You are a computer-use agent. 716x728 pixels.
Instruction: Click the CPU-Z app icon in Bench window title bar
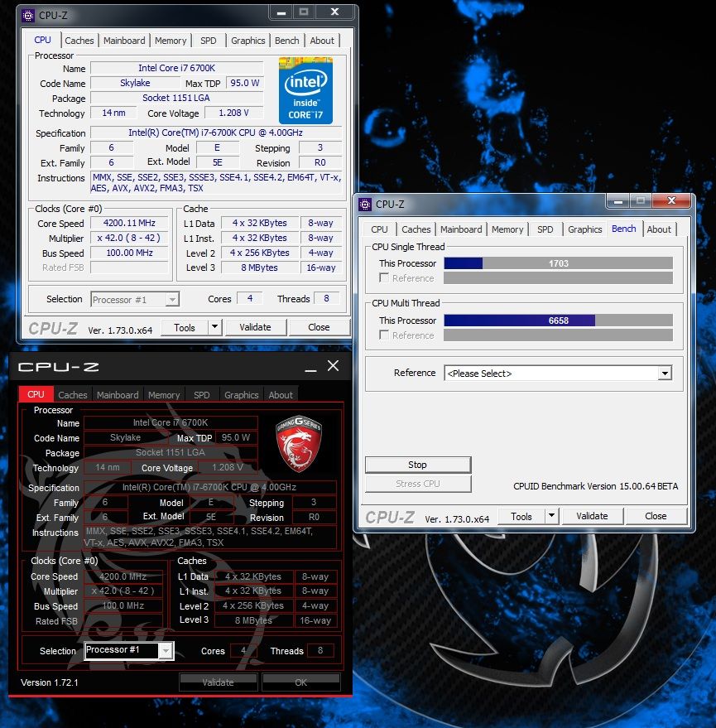[x=365, y=205]
